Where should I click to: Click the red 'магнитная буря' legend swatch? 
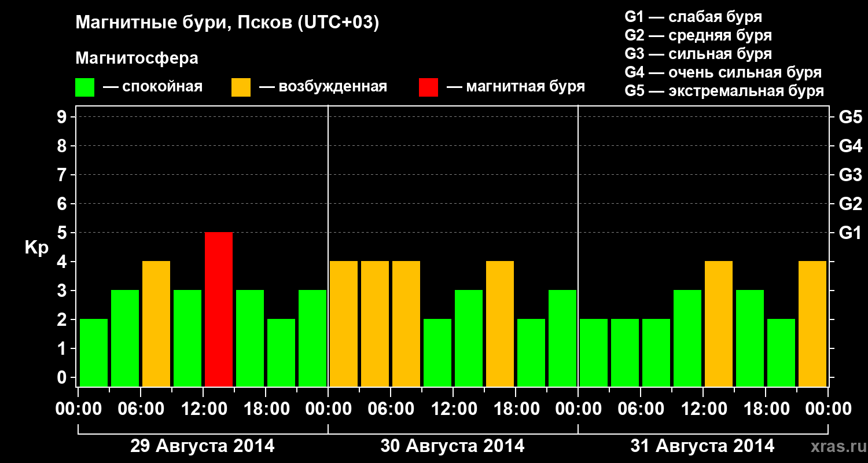428,87
